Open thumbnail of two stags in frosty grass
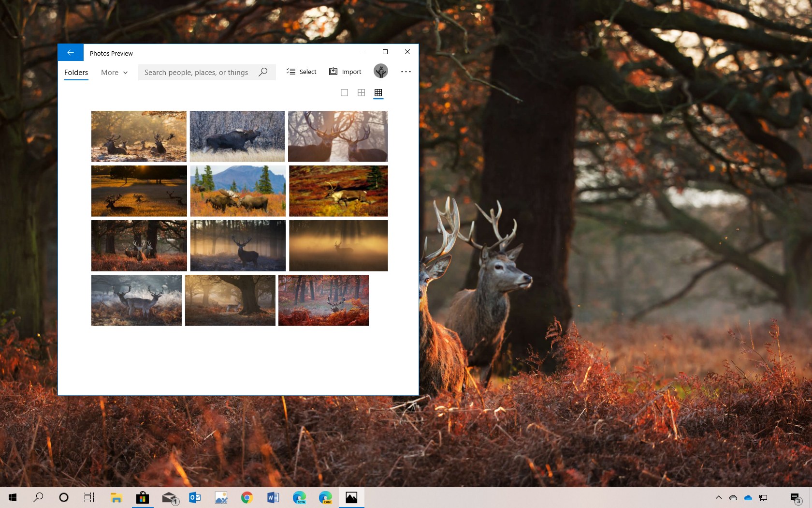The height and width of the screenshot is (508, 812). pos(137,300)
